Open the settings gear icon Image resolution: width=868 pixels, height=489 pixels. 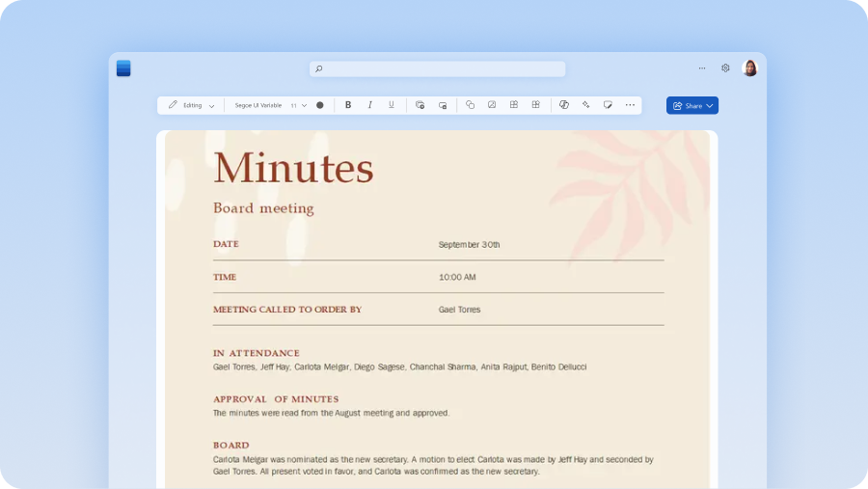click(725, 68)
